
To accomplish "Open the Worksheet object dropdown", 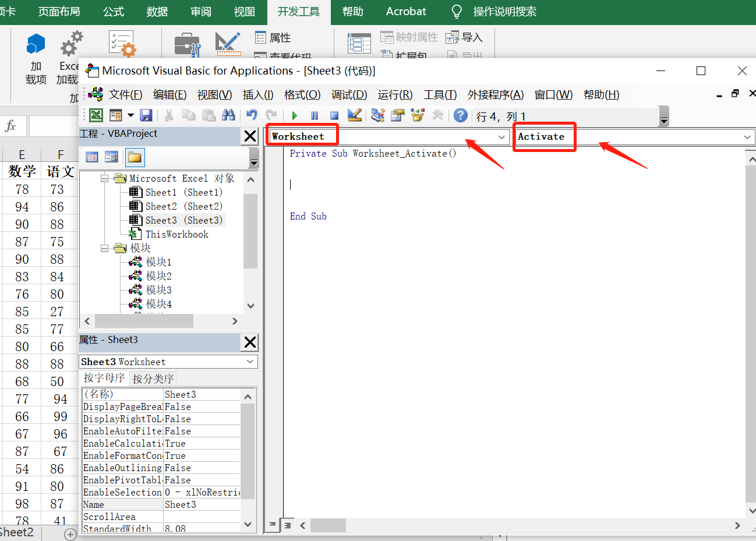I will pos(502,137).
